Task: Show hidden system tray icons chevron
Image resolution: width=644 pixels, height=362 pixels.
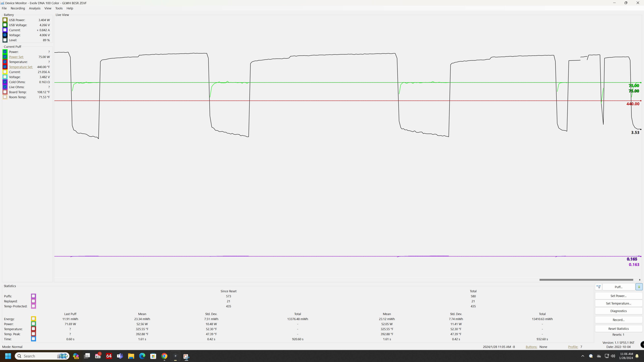Action: pyautogui.click(x=582, y=356)
